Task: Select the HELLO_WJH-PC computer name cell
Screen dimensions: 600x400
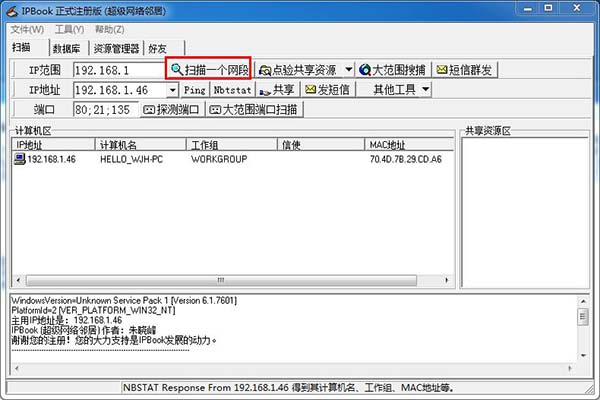Action: (x=132, y=159)
